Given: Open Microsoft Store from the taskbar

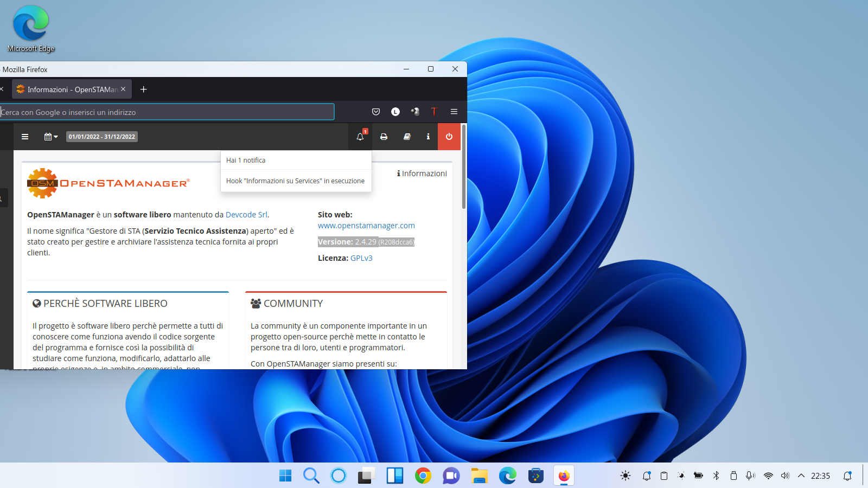Looking at the screenshot, I should click(536, 476).
